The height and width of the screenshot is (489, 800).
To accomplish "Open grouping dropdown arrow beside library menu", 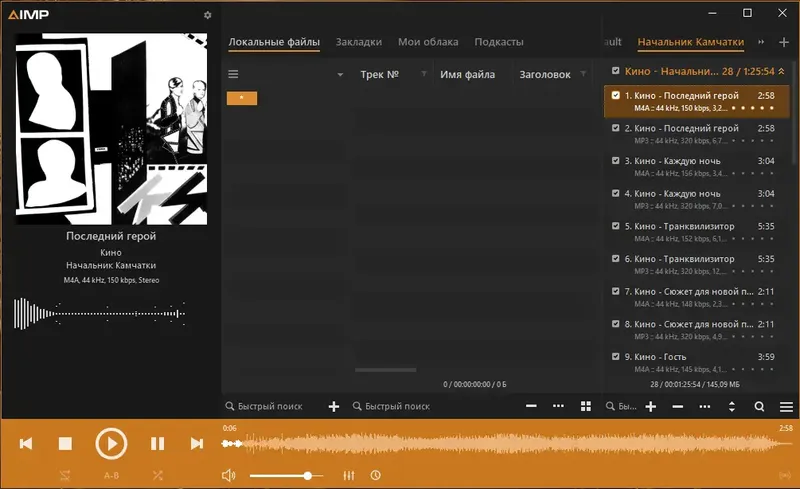I will [340, 75].
